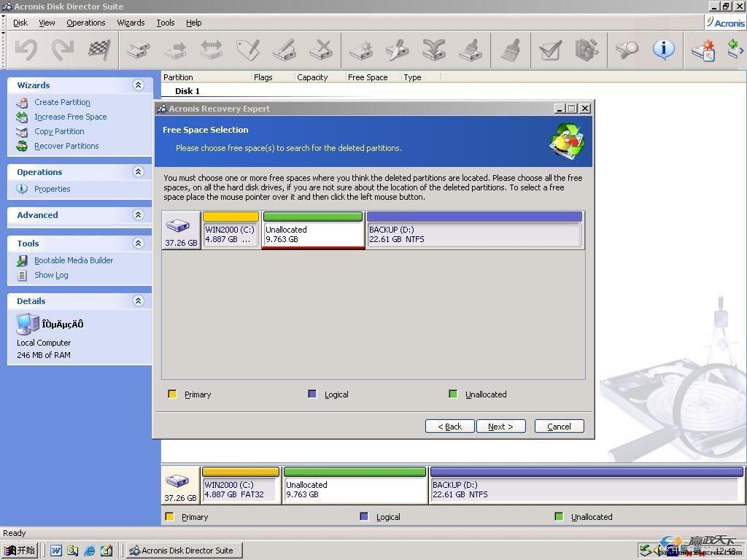Viewport: 747px width, 560px height.
Task: Click the brush-on-disk toolbar icon
Action: point(471,50)
